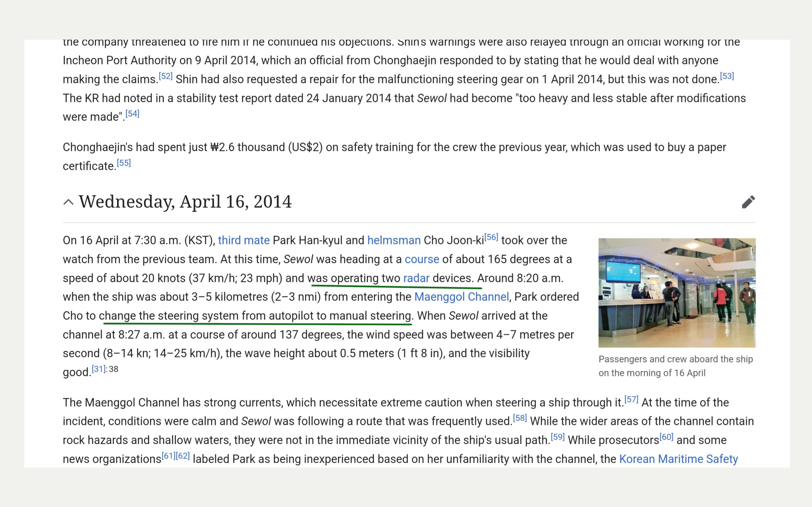Jump to citation 53
Screen dimensions: 812x507
pos(727,76)
